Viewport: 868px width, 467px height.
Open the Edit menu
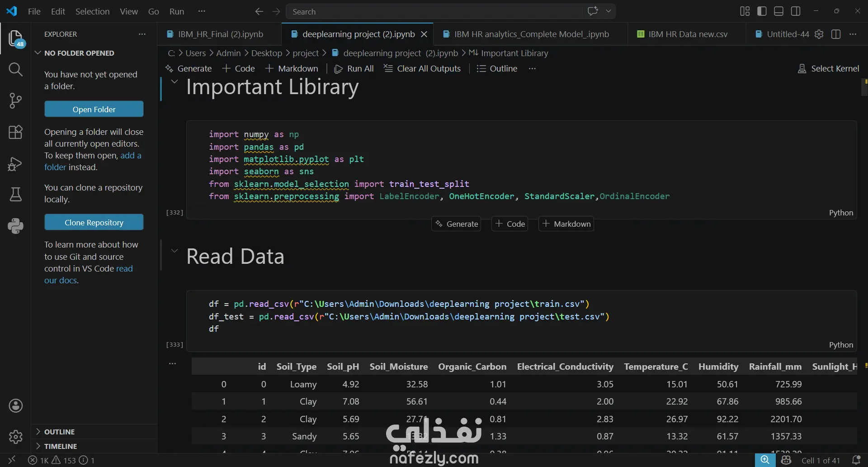(58, 11)
